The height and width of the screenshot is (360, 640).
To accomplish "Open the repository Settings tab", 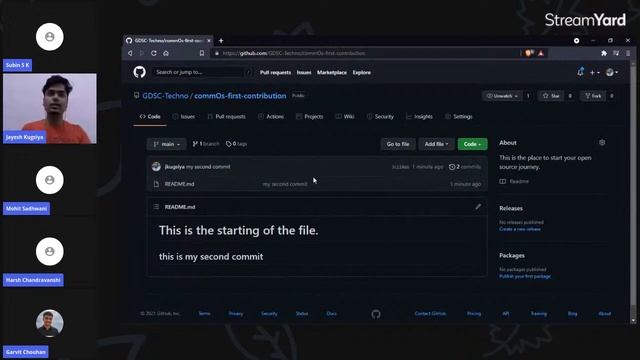I will click(458, 117).
